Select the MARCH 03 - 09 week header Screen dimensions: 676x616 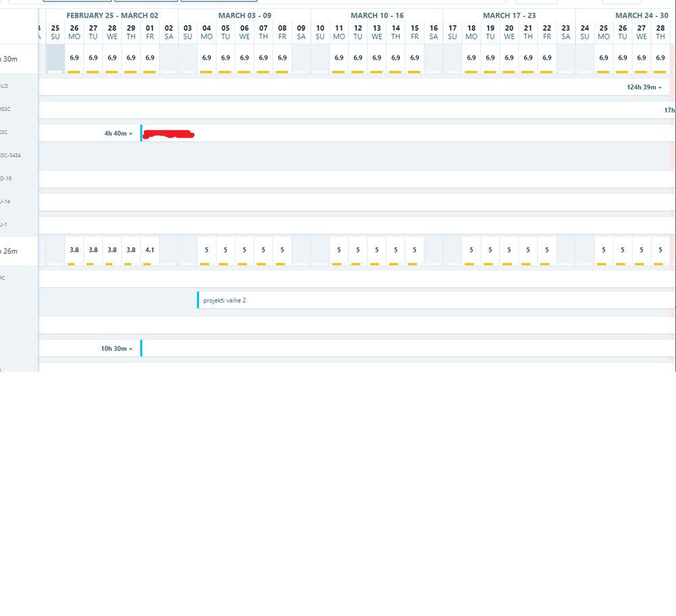[244, 16]
